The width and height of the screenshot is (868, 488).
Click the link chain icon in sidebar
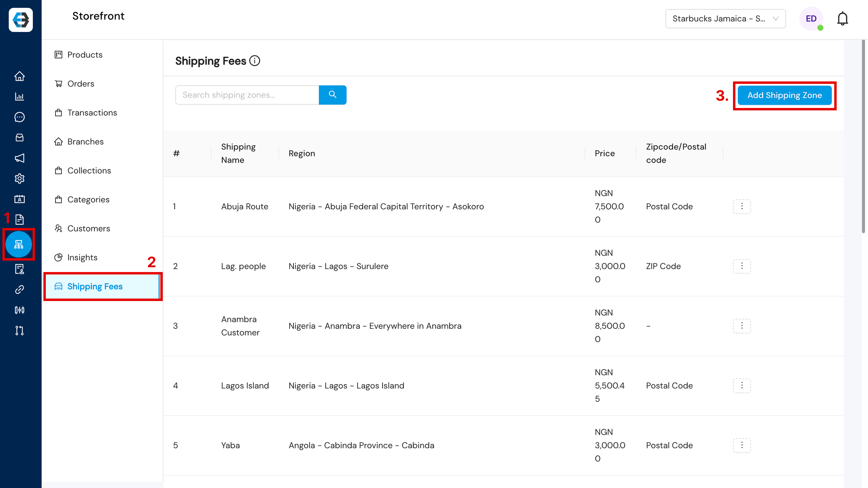tap(20, 289)
